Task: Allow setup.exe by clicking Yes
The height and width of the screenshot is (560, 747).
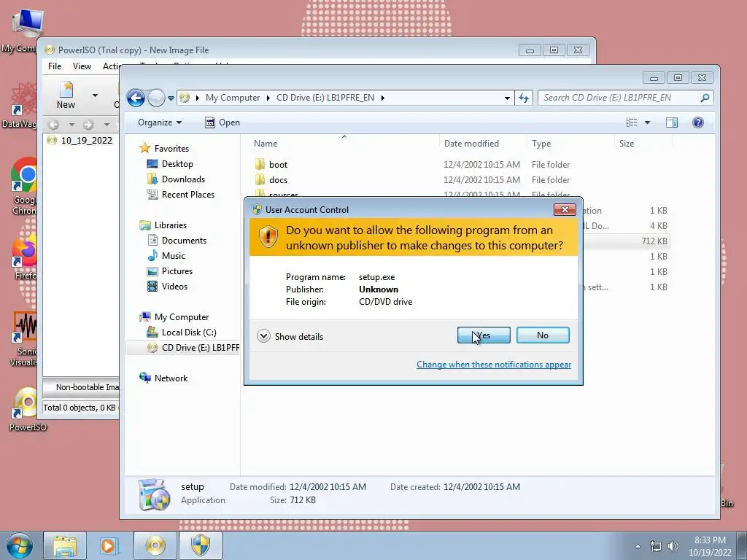Action: [484, 335]
